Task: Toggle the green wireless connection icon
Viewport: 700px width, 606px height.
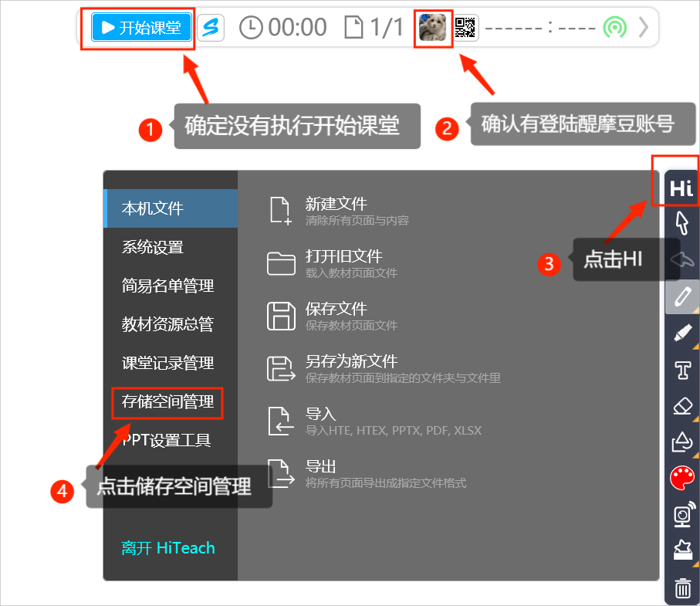Action: pyautogui.click(x=614, y=28)
